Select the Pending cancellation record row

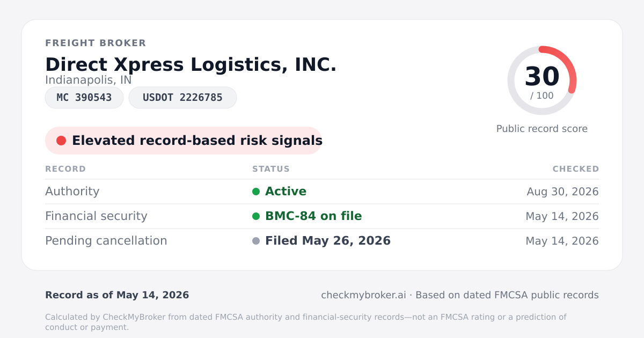pos(322,241)
